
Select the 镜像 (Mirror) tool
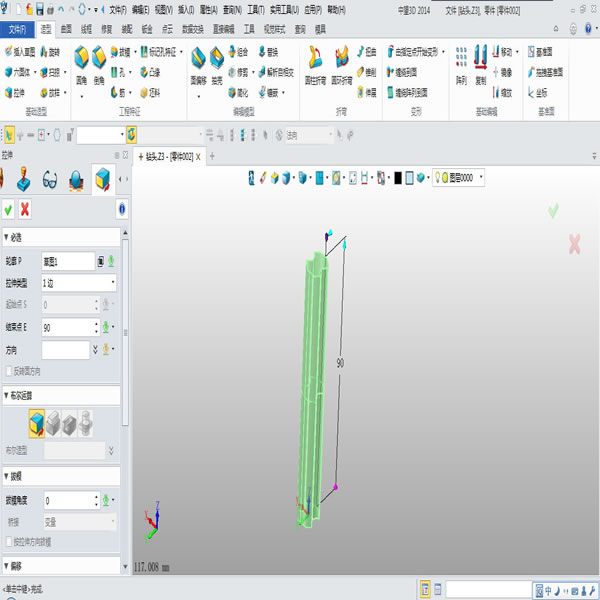[502, 72]
